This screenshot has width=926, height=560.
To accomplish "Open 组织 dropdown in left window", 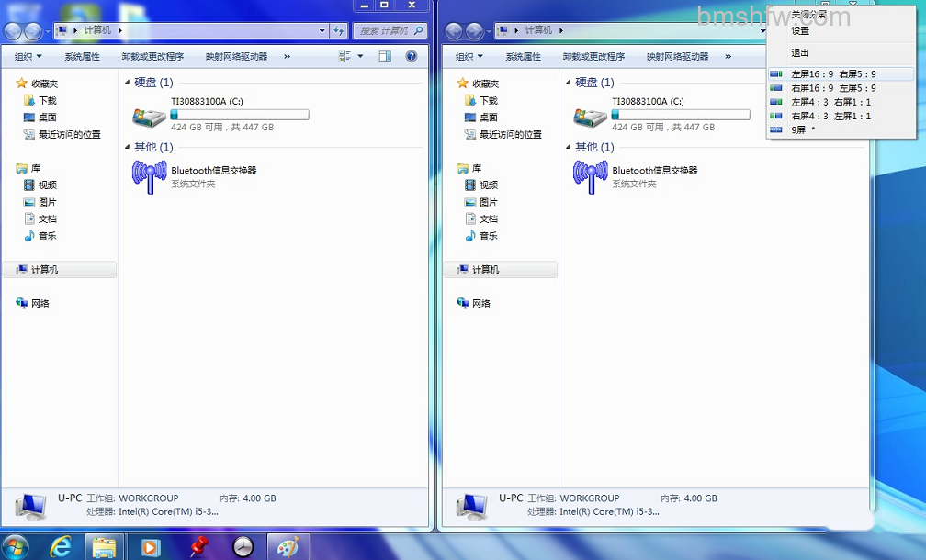I will (28, 57).
